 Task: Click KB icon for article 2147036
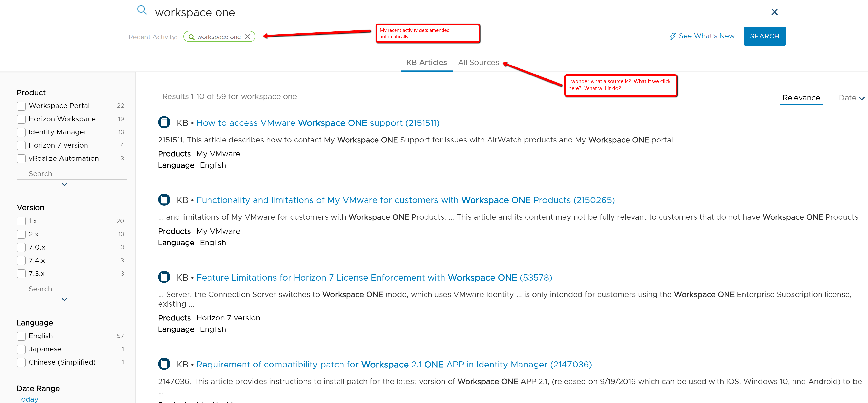pyautogui.click(x=164, y=364)
